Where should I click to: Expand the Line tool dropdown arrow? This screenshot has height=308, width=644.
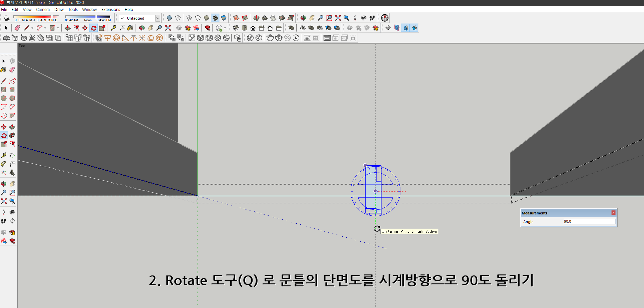coord(32,28)
